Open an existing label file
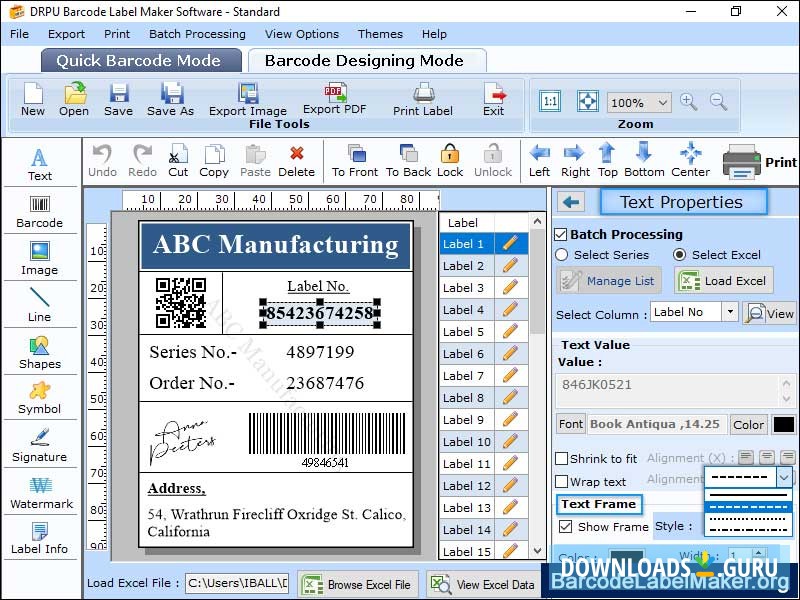Screen dimensions: 800x600 [74, 99]
